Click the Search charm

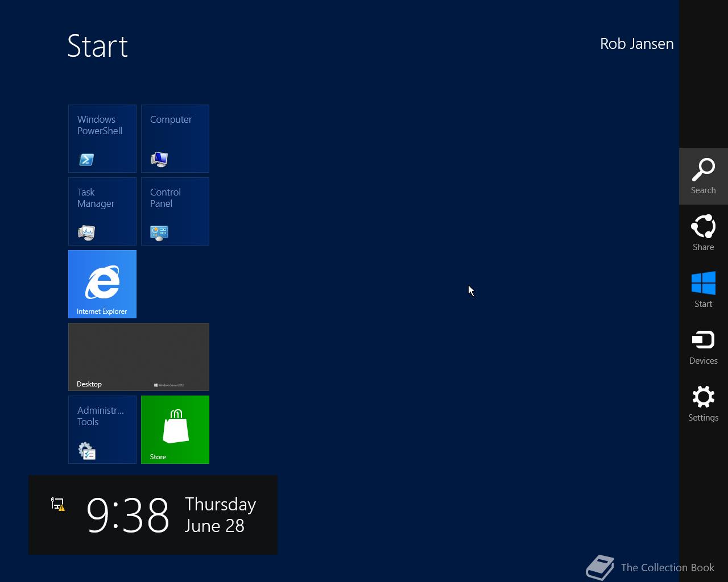coord(704,176)
